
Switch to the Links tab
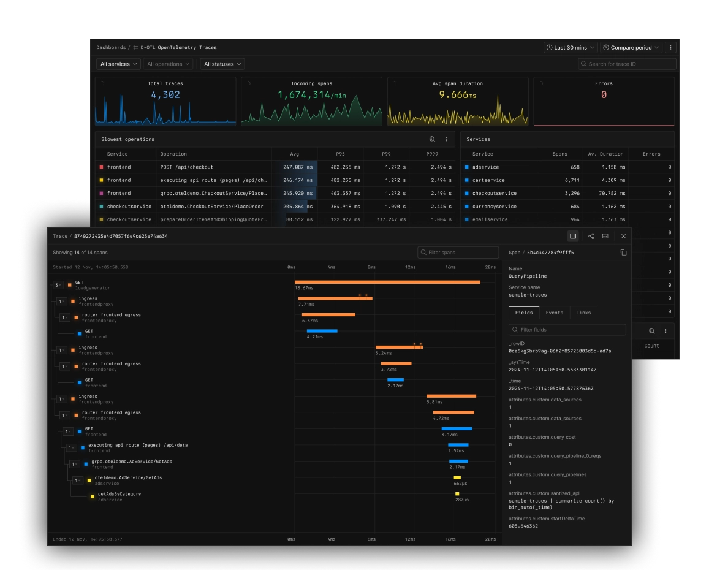click(x=583, y=313)
